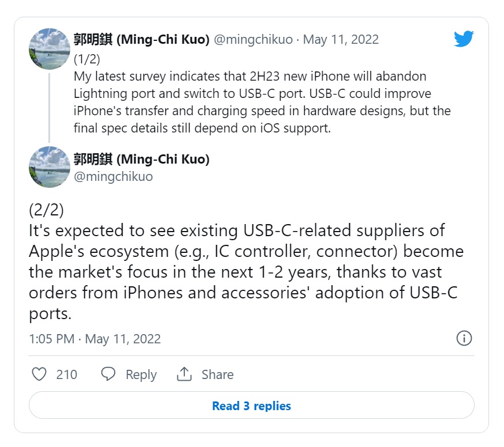Click the (2/2) thread marker text
Viewport: 504px width, 447px height.
[46, 210]
